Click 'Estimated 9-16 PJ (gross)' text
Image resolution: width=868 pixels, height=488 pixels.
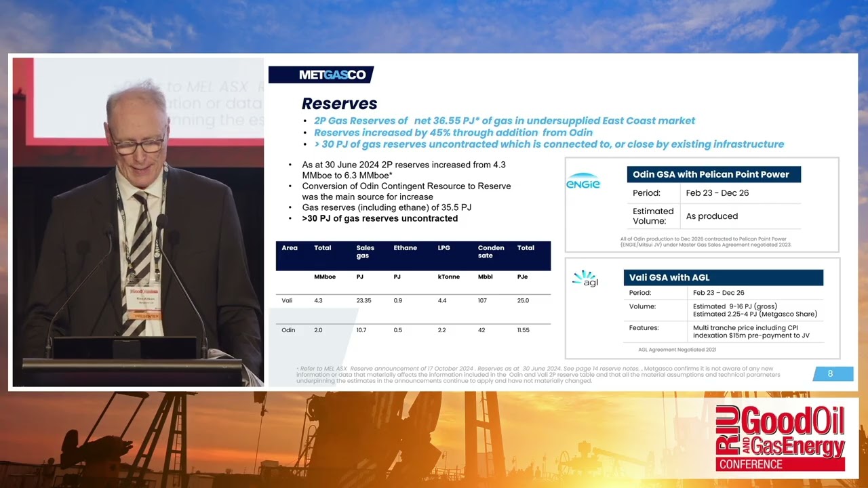tap(735, 306)
